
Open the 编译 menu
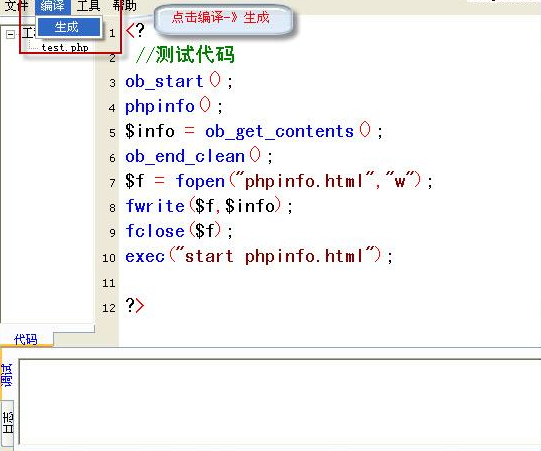[53, 6]
